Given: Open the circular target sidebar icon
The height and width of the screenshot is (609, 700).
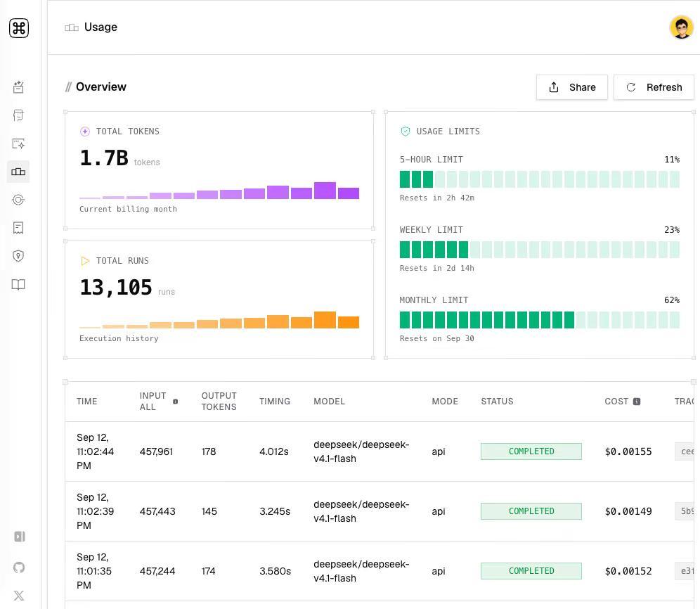Looking at the screenshot, I should (x=18, y=200).
